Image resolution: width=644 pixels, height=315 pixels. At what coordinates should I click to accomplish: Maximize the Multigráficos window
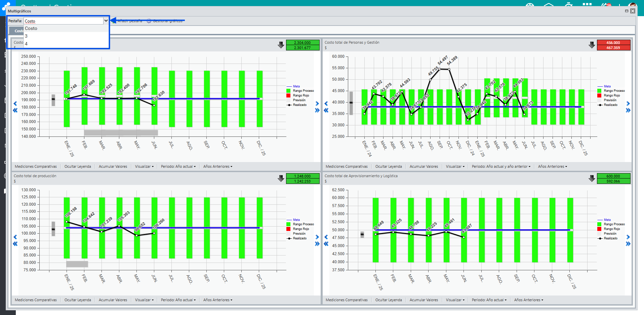(627, 11)
